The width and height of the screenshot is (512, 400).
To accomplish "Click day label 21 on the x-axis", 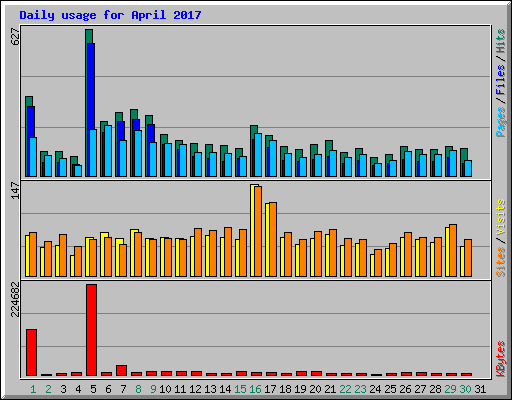I will click(x=330, y=389).
